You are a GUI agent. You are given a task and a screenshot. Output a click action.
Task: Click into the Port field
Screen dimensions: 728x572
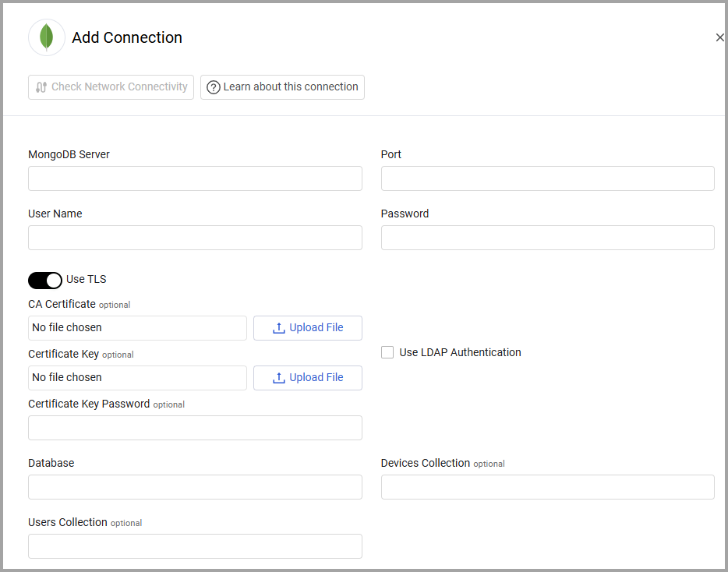tap(548, 178)
